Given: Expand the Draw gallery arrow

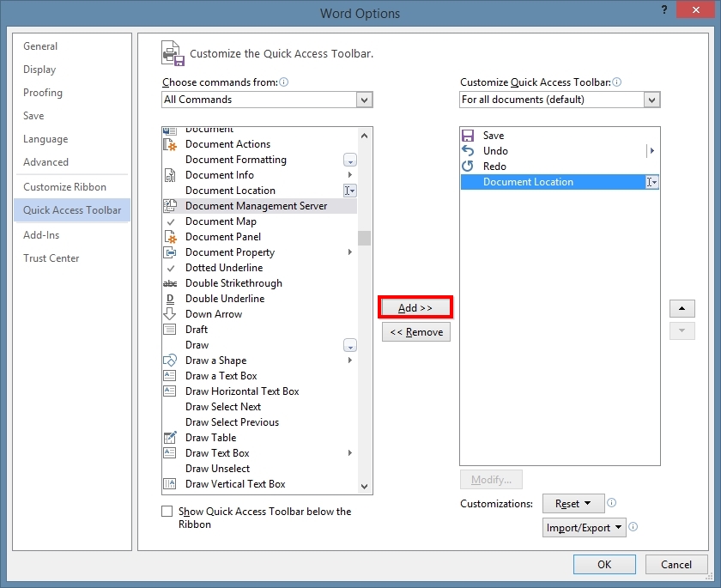Looking at the screenshot, I should coord(350,345).
